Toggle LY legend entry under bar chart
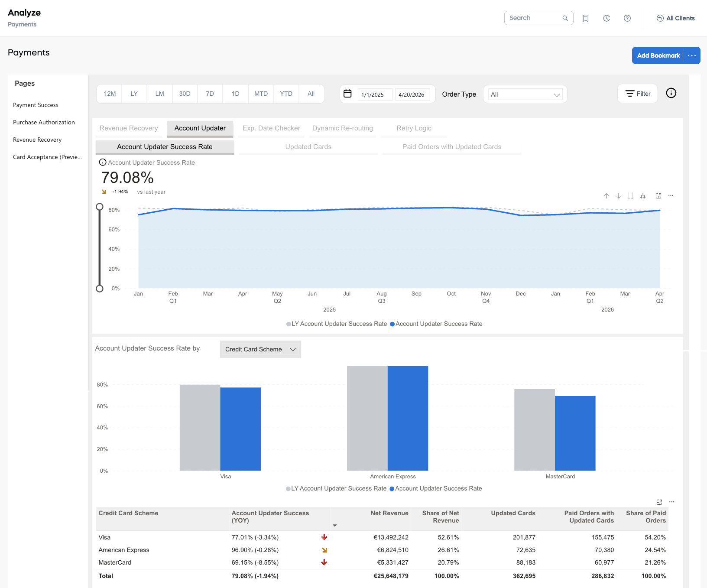 click(336, 488)
